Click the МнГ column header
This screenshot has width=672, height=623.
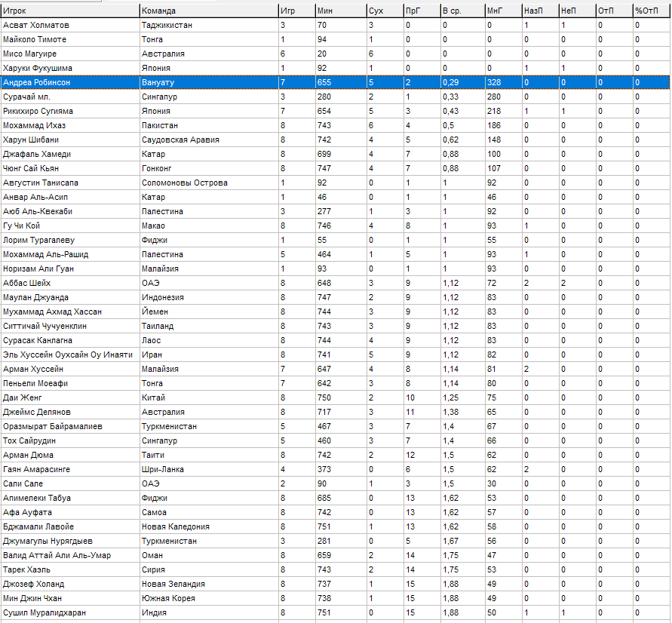502,11
